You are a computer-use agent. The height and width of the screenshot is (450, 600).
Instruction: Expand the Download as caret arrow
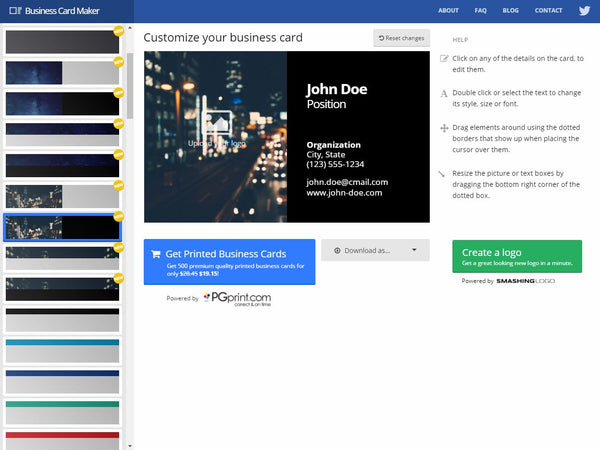pyautogui.click(x=414, y=250)
